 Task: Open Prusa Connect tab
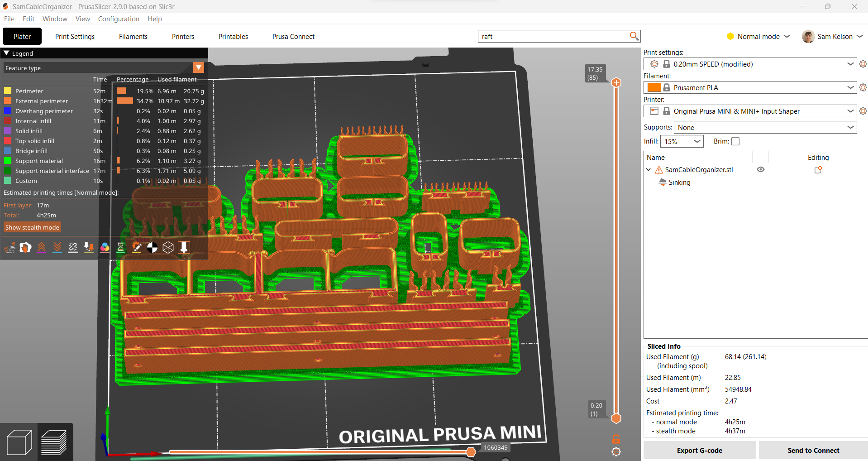click(x=293, y=36)
